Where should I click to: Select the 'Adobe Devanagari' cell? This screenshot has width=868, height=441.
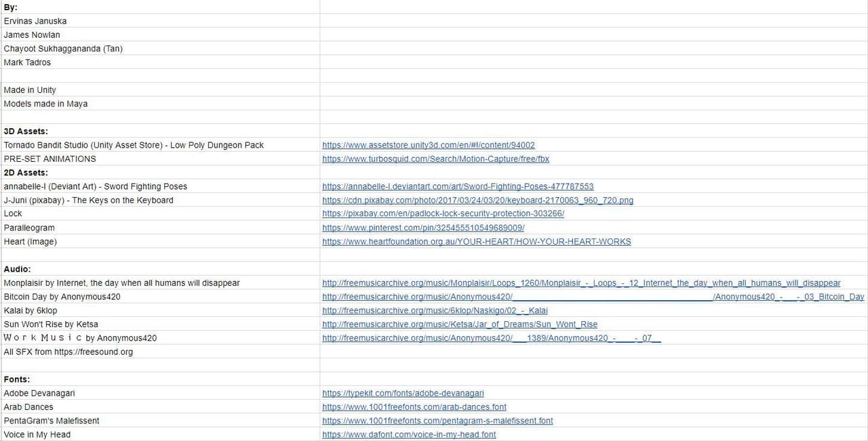tap(160, 393)
